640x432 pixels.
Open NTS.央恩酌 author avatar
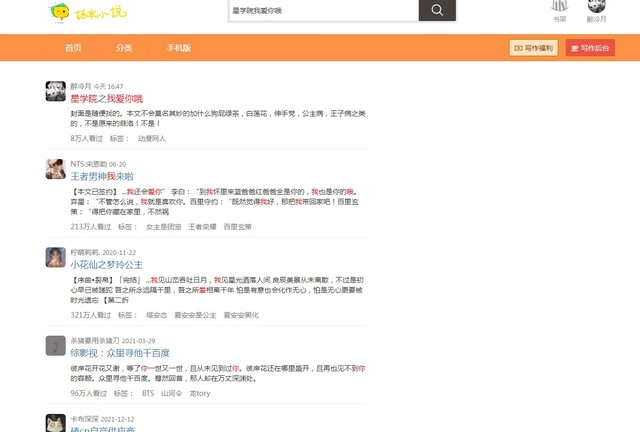(55, 169)
